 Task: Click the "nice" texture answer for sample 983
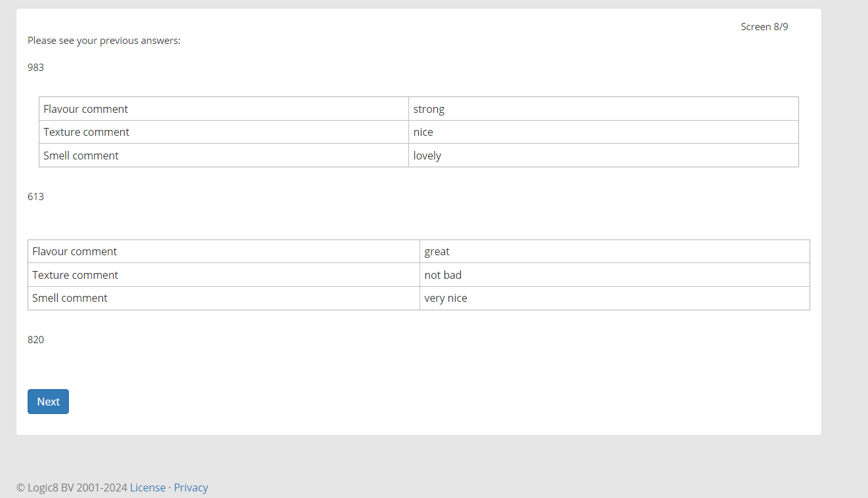[423, 132]
